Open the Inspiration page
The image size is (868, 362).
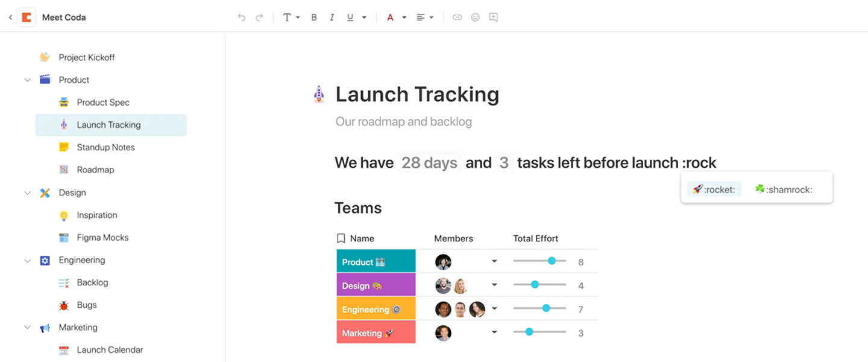(97, 215)
